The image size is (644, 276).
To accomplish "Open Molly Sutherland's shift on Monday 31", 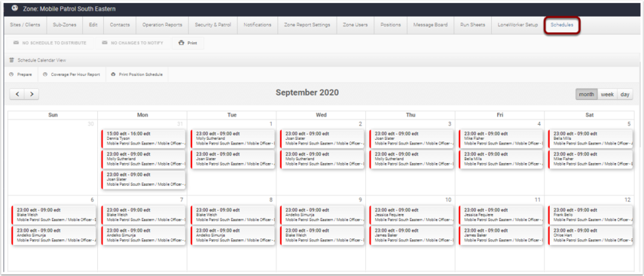I will [x=143, y=159].
